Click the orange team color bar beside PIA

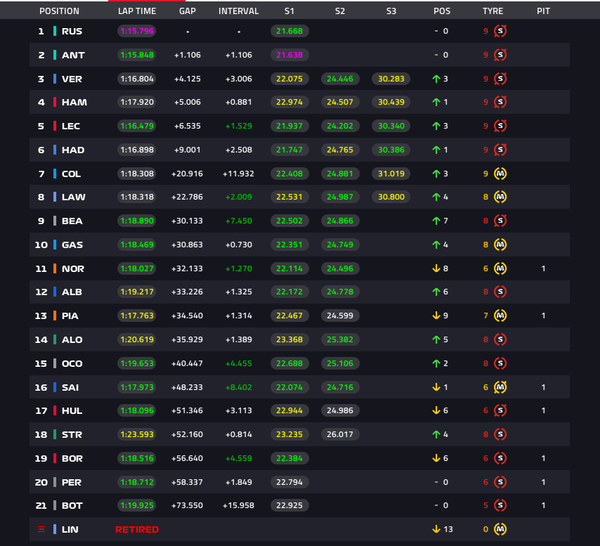[x=55, y=316]
